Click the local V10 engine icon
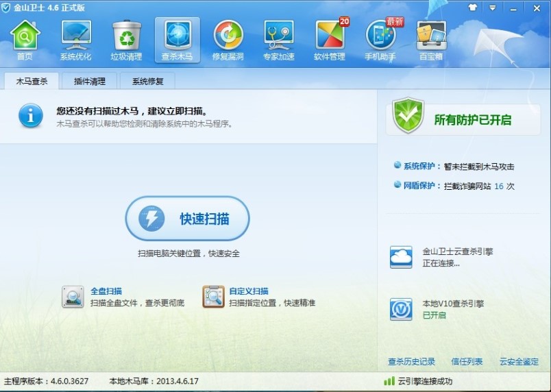The height and width of the screenshot is (392, 551). coord(401,309)
